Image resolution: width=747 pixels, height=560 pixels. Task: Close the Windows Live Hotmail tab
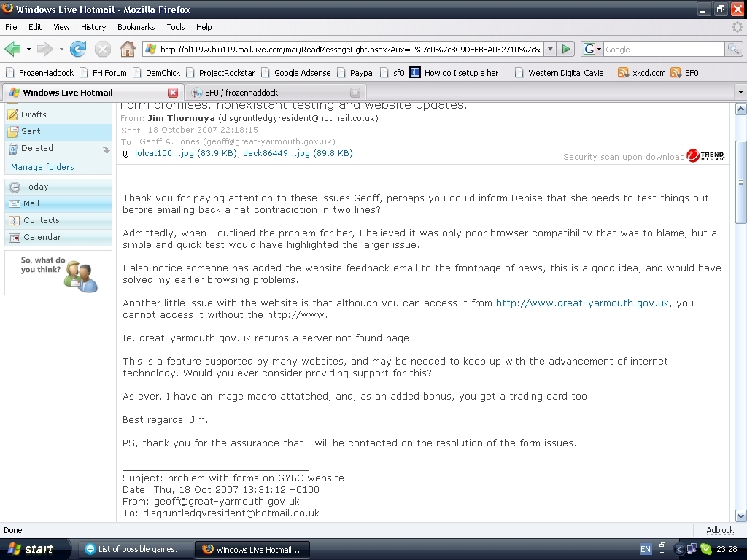(x=173, y=93)
